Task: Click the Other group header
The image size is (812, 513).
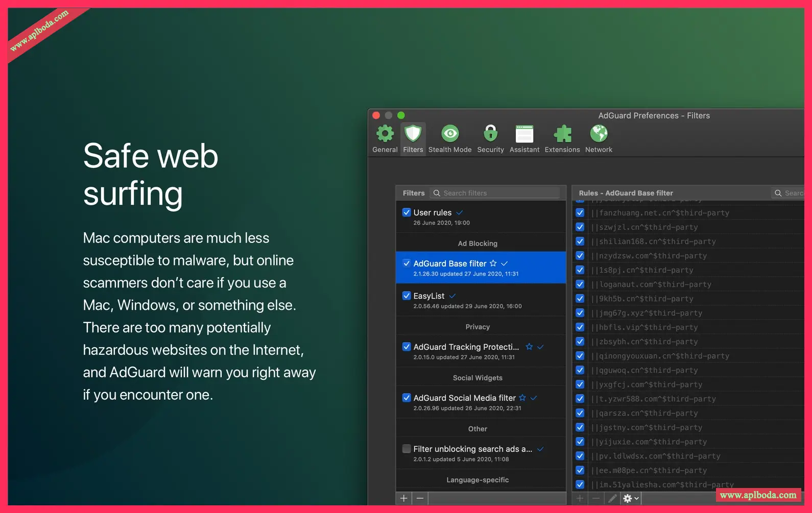Action: pyautogui.click(x=477, y=429)
